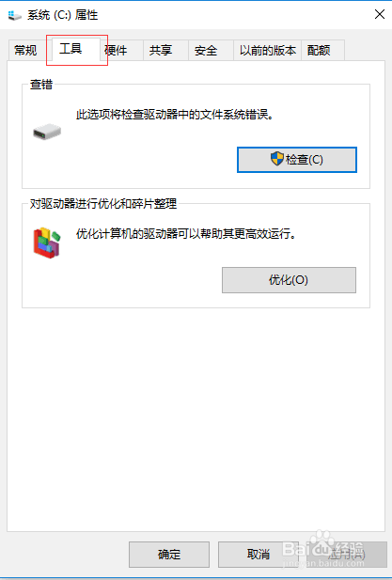Close the 系统 (C:) 属性 window
The image size is (392, 580).
coord(380,14)
